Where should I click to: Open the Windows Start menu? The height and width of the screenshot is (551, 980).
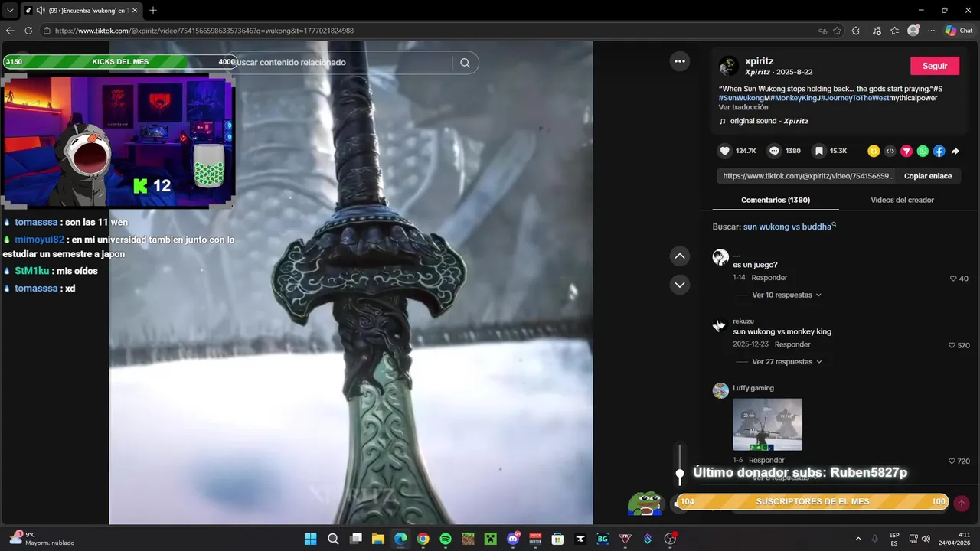pyautogui.click(x=310, y=539)
